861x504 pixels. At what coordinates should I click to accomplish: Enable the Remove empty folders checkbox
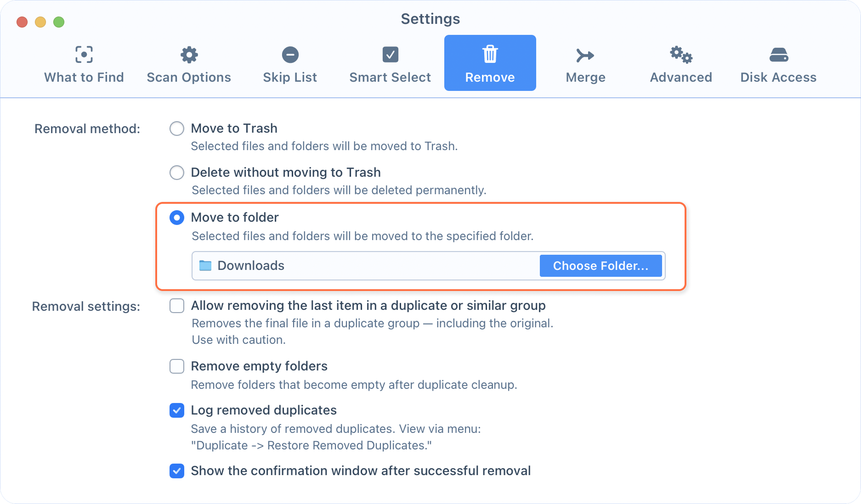(177, 366)
